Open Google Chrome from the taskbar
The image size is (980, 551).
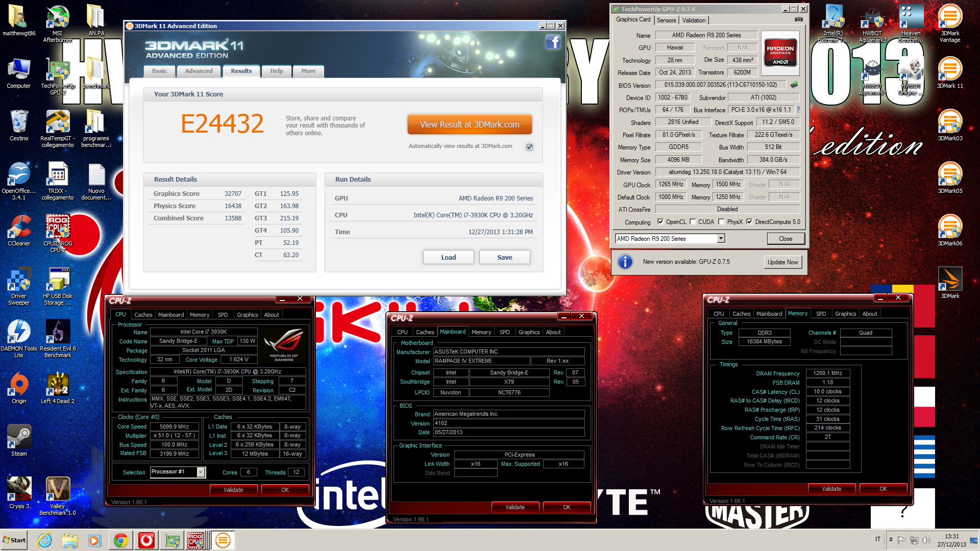(x=121, y=540)
